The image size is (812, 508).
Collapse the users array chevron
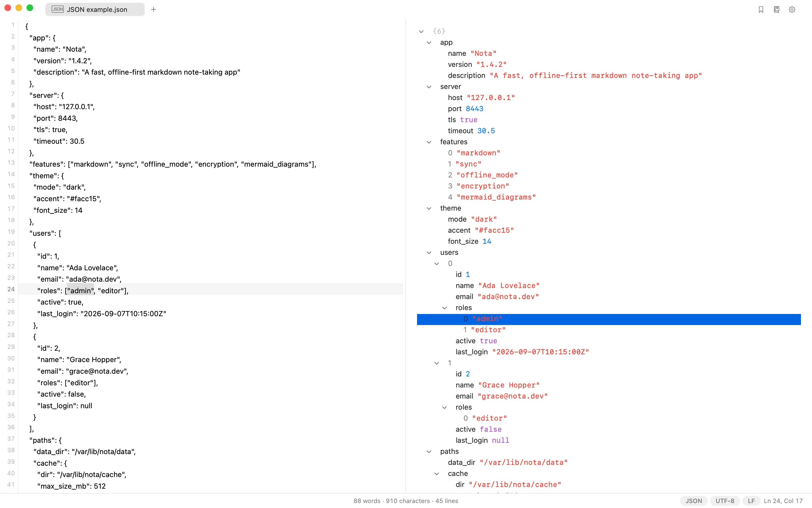[x=429, y=253]
